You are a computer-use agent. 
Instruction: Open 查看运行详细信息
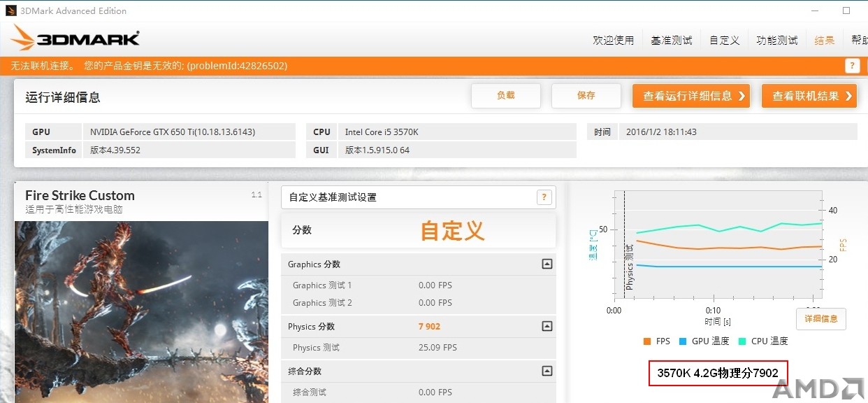691,96
